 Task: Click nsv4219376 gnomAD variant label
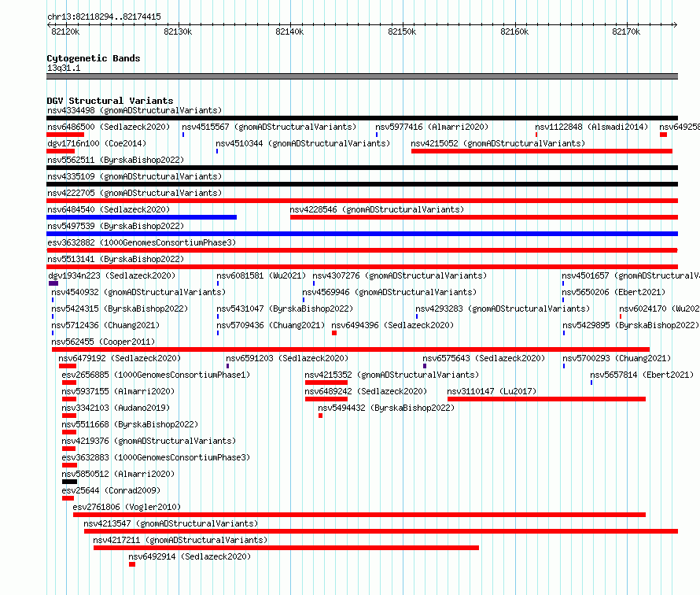(149, 441)
